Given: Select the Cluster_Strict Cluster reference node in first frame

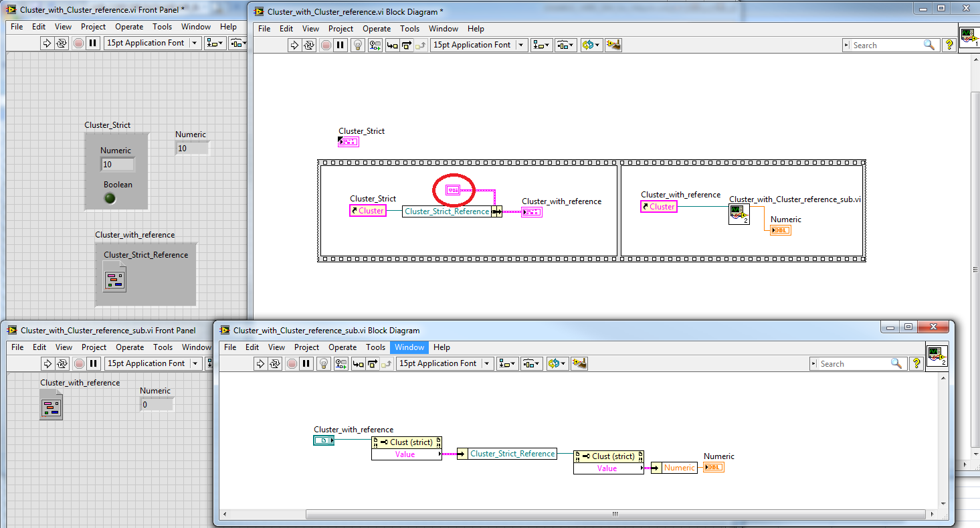Looking at the screenshot, I should [368, 211].
